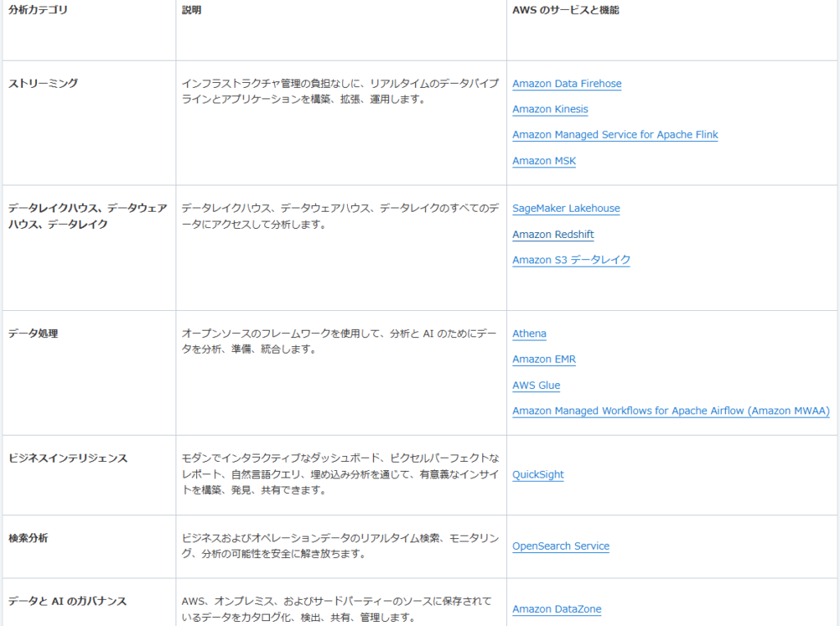Click the QuickSight link

coord(538,475)
